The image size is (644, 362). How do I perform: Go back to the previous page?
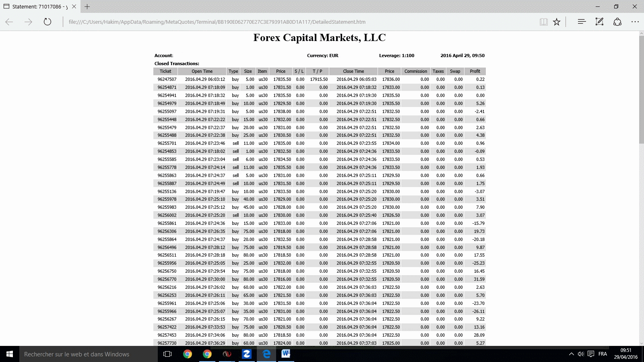[x=9, y=22]
